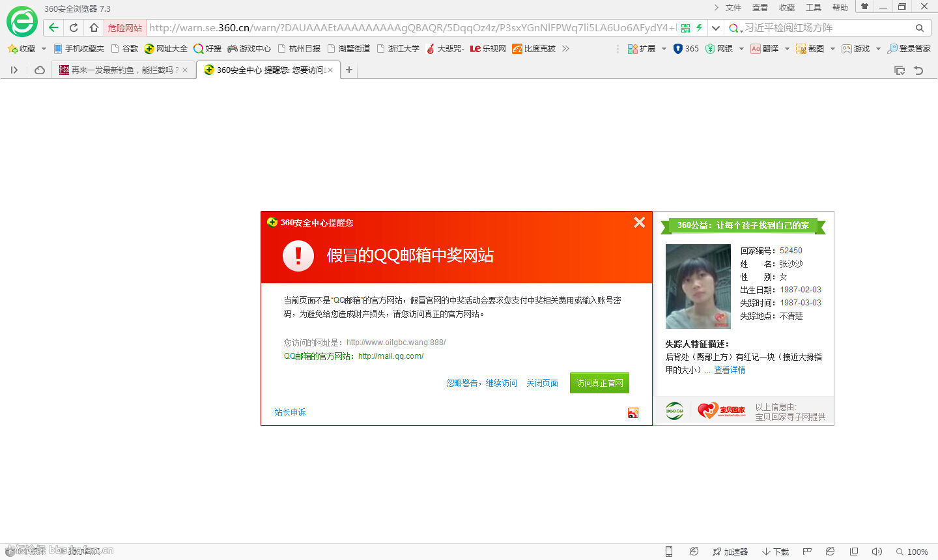
Task: Expand the 游戏 dropdown arrow
Action: (x=878, y=49)
